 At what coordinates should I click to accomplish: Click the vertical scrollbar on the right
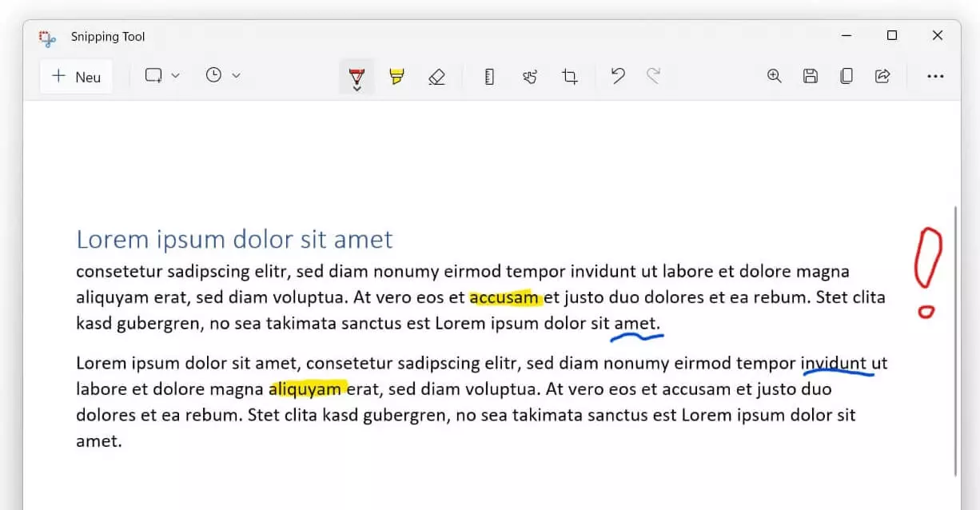[955, 340]
